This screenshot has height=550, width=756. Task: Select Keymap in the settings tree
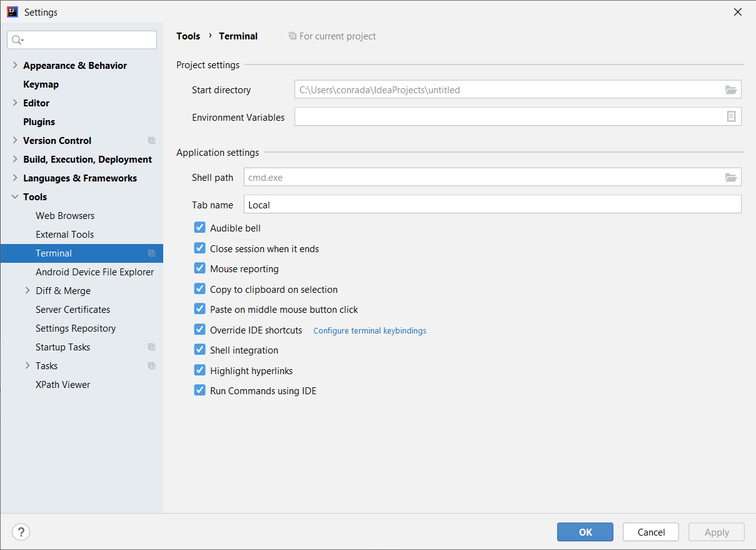coord(41,84)
